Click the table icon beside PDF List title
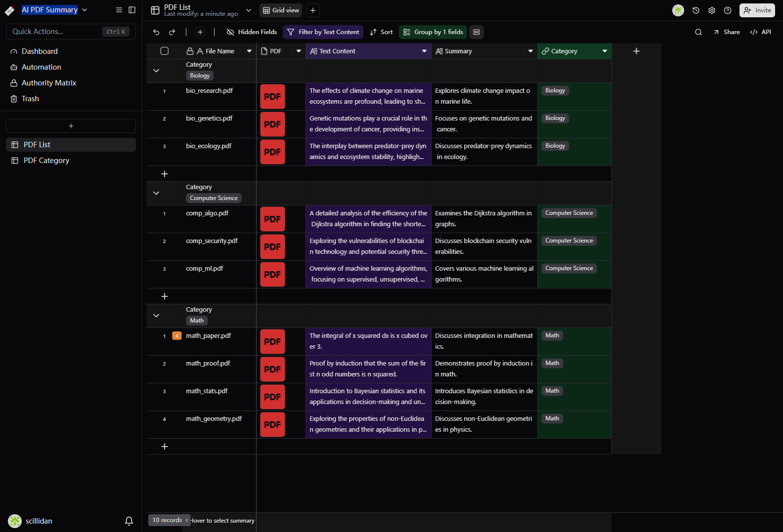Image resolution: width=783 pixels, height=532 pixels. [155, 10]
